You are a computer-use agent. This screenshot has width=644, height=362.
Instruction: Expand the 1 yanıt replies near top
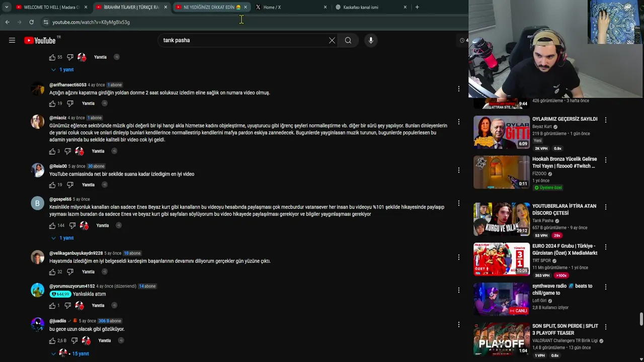point(62,69)
